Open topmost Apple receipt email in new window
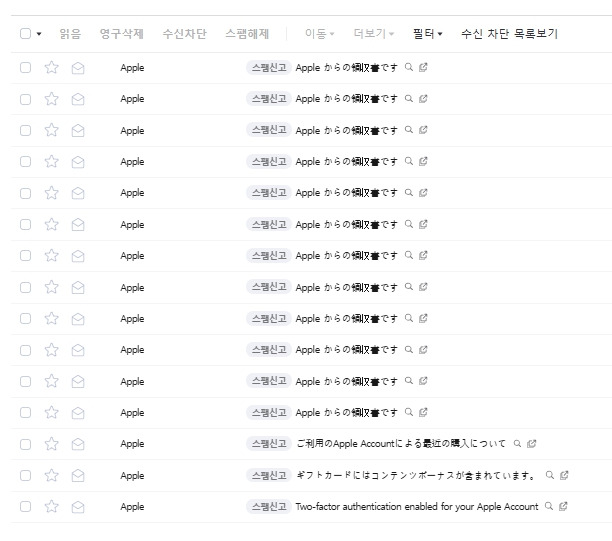612x541 pixels. click(423, 67)
